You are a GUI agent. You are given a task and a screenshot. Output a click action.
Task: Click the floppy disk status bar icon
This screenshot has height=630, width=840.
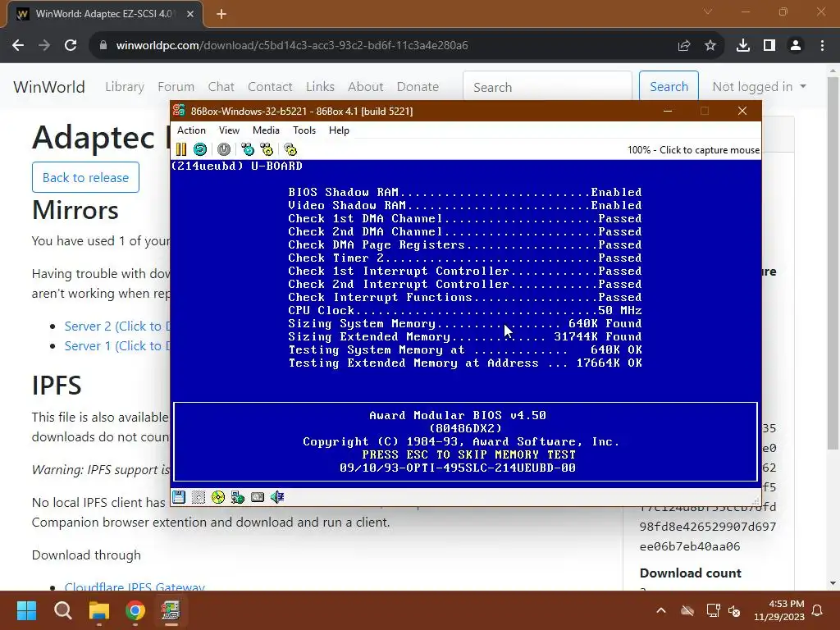pyautogui.click(x=179, y=497)
